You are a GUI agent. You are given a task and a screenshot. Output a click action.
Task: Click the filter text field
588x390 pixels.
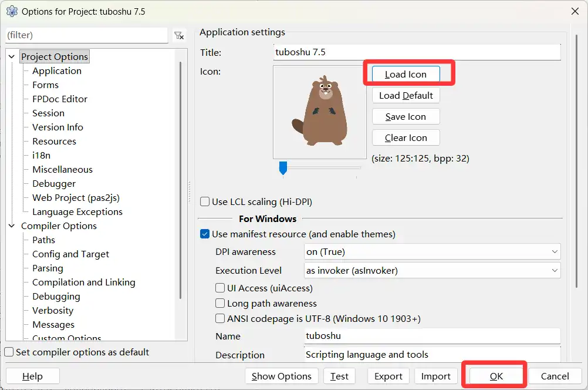point(87,35)
